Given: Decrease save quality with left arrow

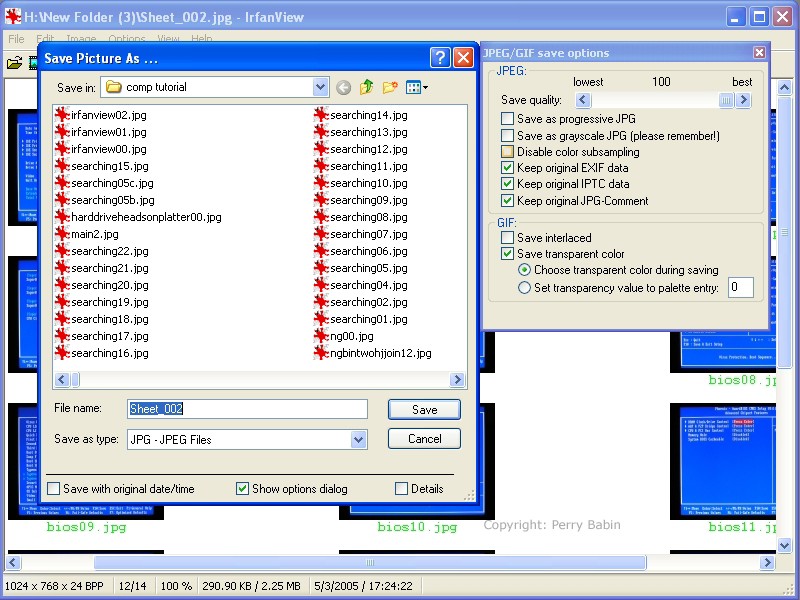Looking at the screenshot, I should [583, 100].
